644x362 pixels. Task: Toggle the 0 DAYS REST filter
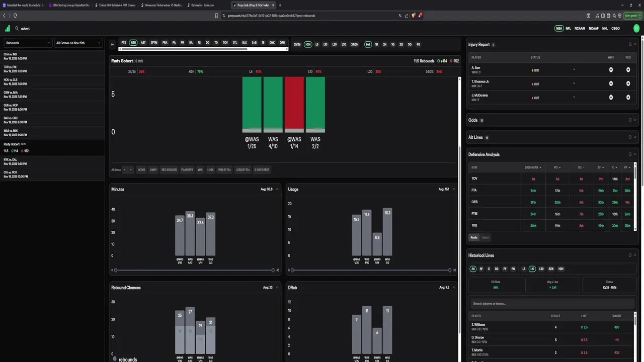click(262, 169)
